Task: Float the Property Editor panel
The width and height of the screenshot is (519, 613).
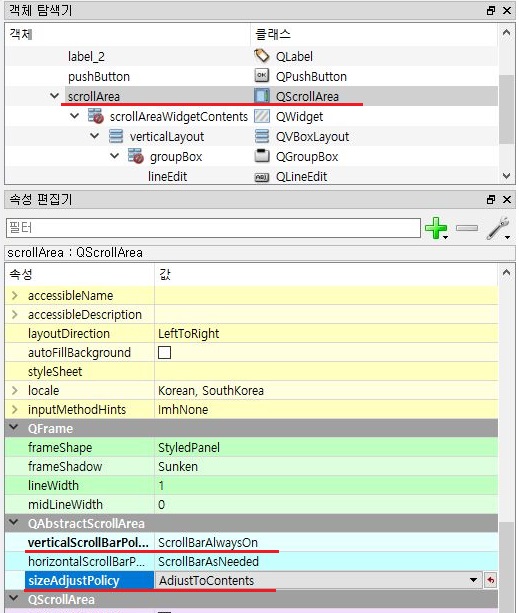Action: click(x=491, y=199)
